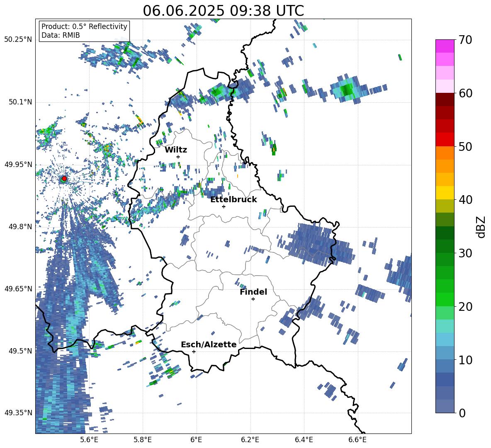The image size is (491, 448).
Task: Click the colorbar tick label 40
Action: 465,200
